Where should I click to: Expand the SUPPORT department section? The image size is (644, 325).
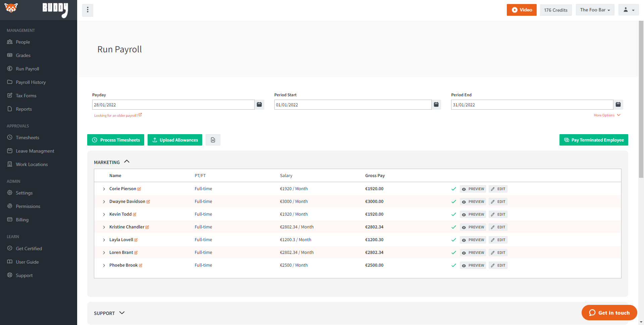[122, 313]
